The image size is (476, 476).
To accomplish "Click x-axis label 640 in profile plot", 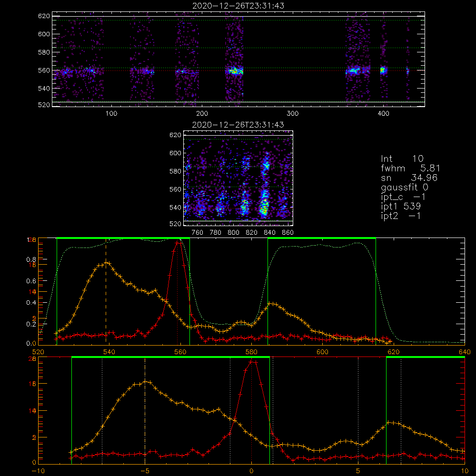I will click(x=465, y=352).
